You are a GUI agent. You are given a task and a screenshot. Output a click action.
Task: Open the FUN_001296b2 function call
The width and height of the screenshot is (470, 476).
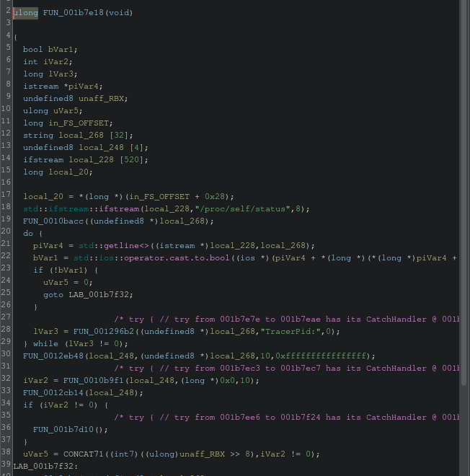coord(104,331)
